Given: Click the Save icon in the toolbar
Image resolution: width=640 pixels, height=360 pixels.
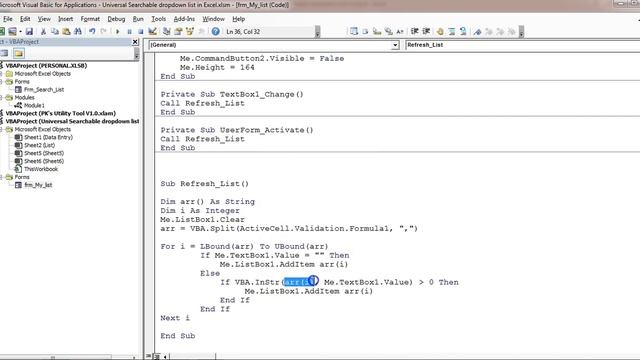Looking at the screenshot, I should 29,31.
